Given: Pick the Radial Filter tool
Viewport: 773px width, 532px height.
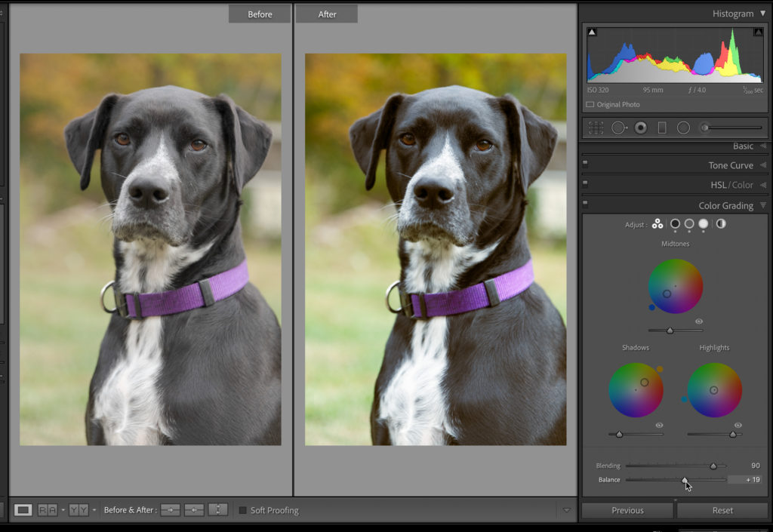Looking at the screenshot, I should (x=683, y=128).
